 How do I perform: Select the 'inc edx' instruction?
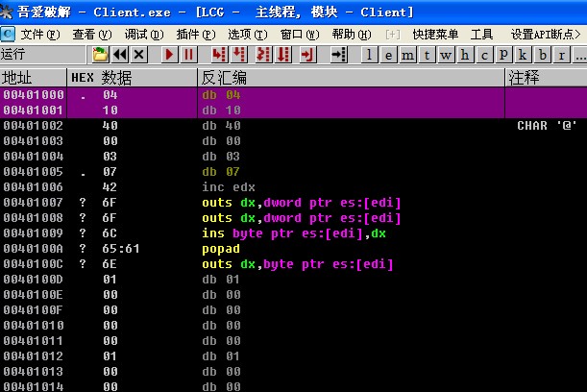pos(229,187)
